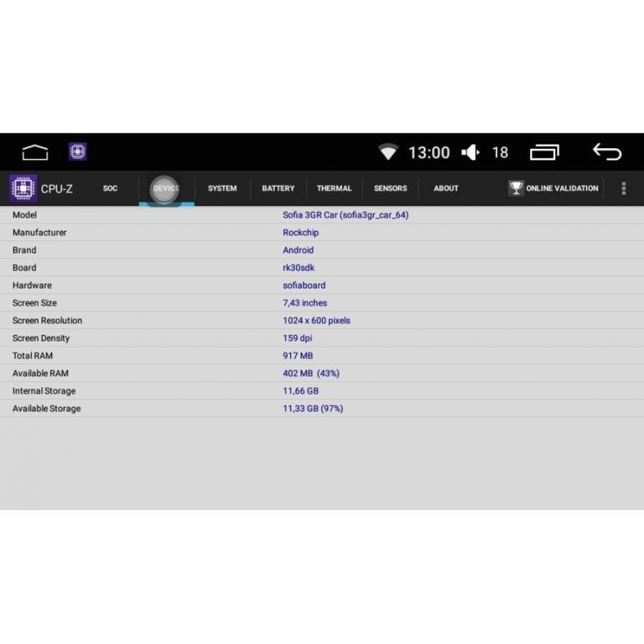The height and width of the screenshot is (644, 644).
Task: Tap the Home button in status bar
Action: 35,153
